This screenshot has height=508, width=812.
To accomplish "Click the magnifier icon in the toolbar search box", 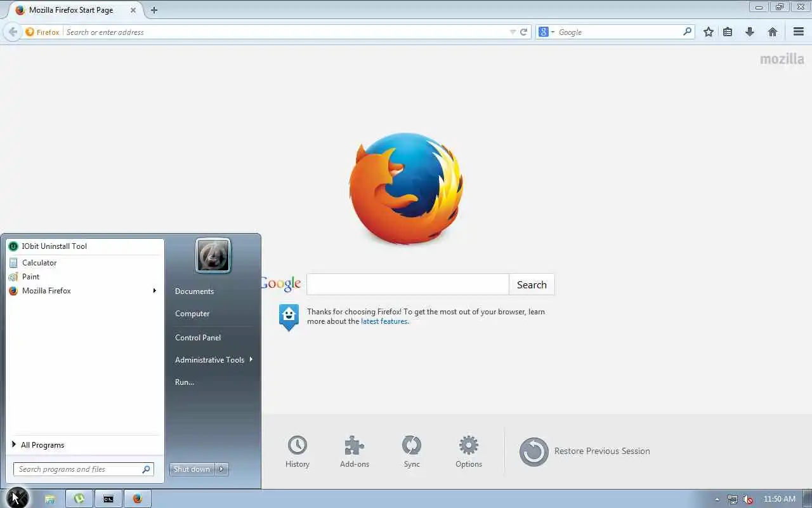I will [687, 32].
